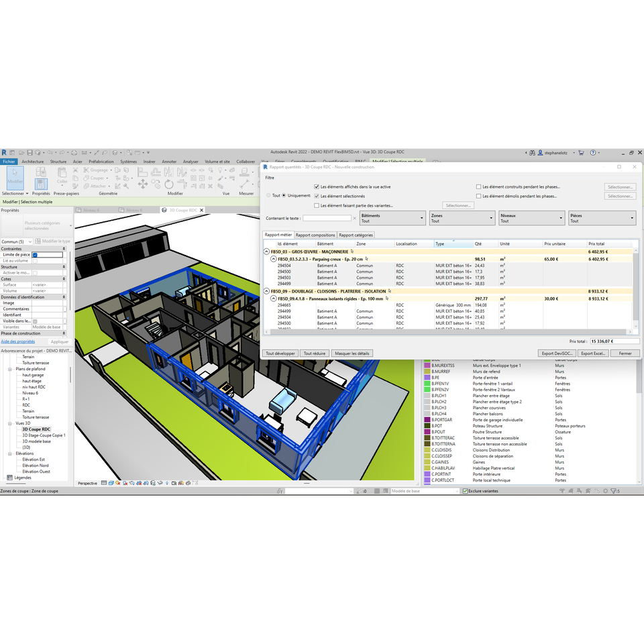
Task: Open the Pièces dropdown
Action: [x=602, y=218]
